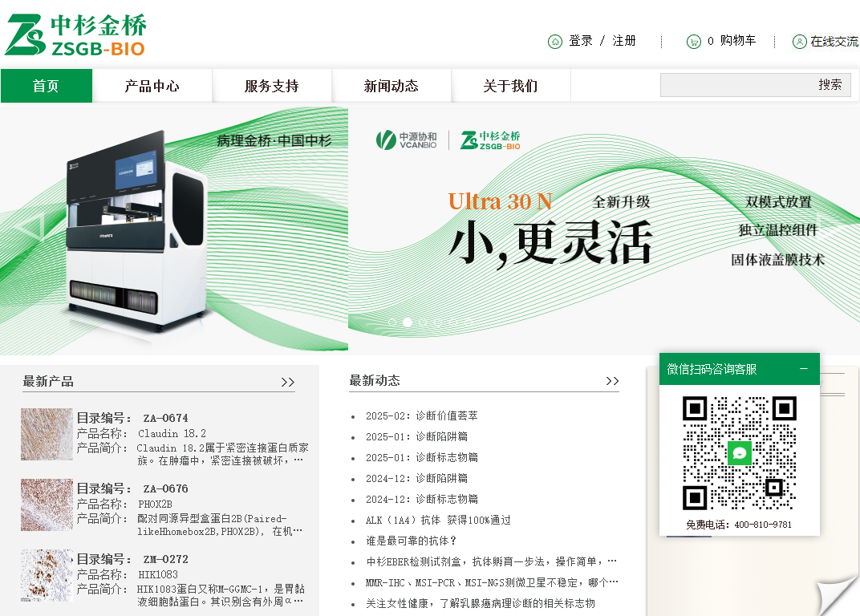Expand 最新产品 with its >> arrows

288,383
